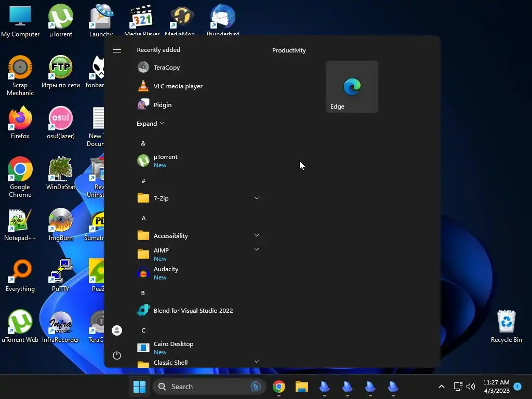This screenshot has width=532, height=399.
Task: Open VLC media player from list
Action: click(198, 86)
